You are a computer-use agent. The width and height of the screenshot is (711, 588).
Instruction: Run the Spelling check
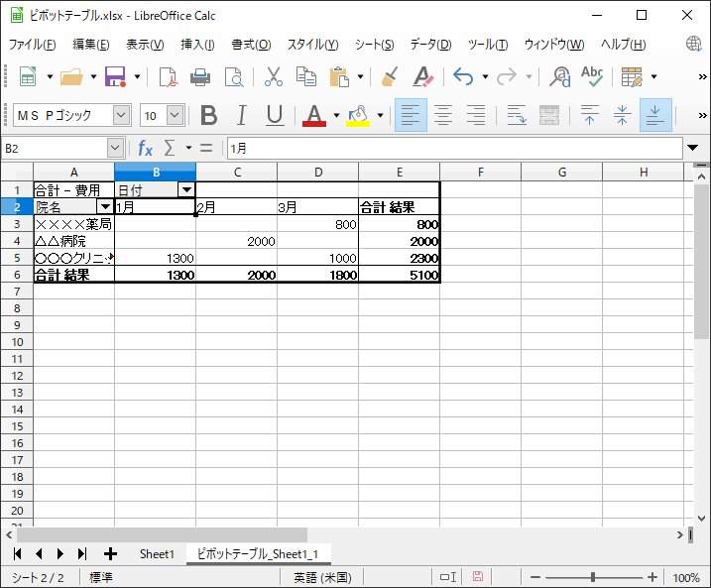point(592,76)
